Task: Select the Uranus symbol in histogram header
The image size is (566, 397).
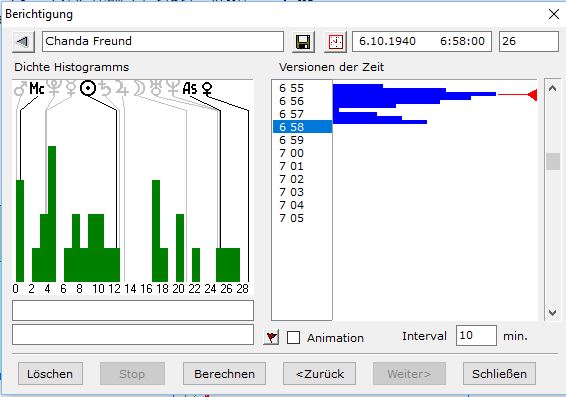Action: pyautogui.click(x=156, y=88)
